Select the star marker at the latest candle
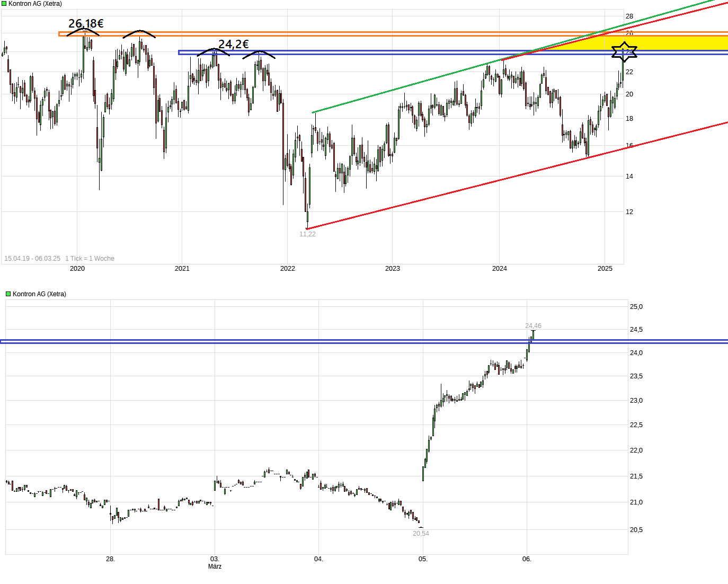This screenshot has height=584, width=728. click(x=624, y=51)
